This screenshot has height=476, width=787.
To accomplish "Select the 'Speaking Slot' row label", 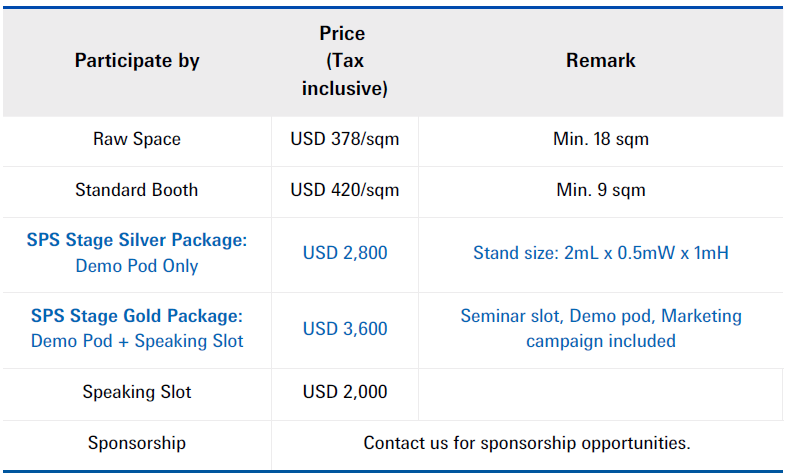I will click(137, 392).
